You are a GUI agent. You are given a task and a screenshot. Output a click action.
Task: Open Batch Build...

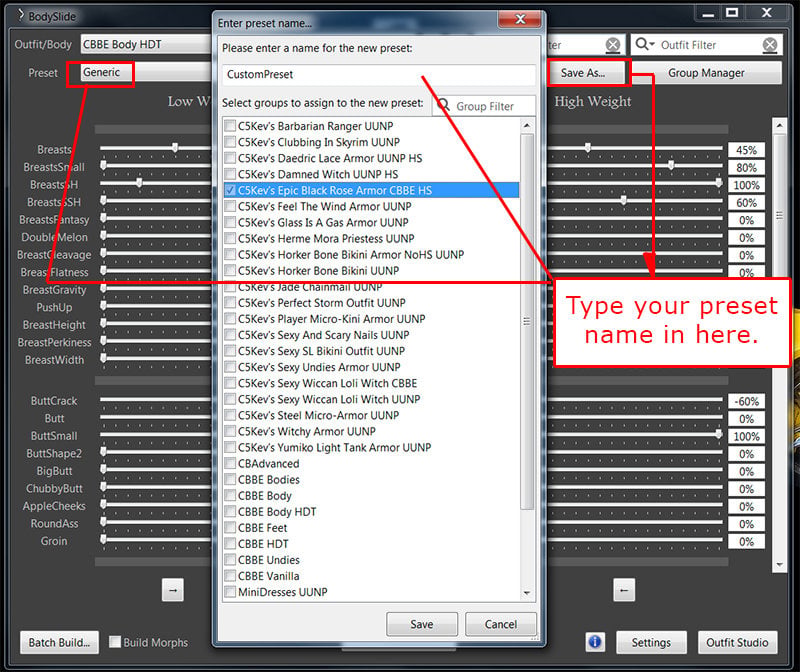[59, 642]
